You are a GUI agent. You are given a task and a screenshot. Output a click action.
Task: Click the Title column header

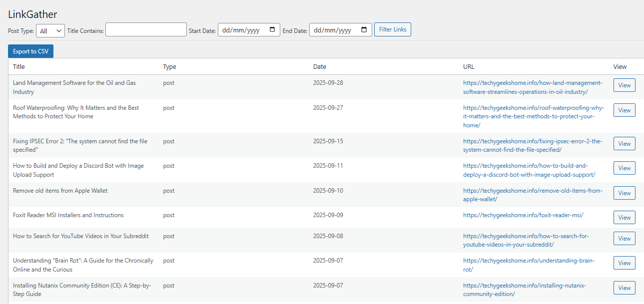(18, 66)
